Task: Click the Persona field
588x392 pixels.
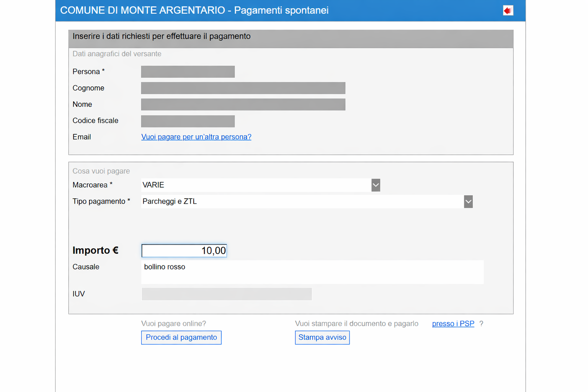Action: click(188, 72)
